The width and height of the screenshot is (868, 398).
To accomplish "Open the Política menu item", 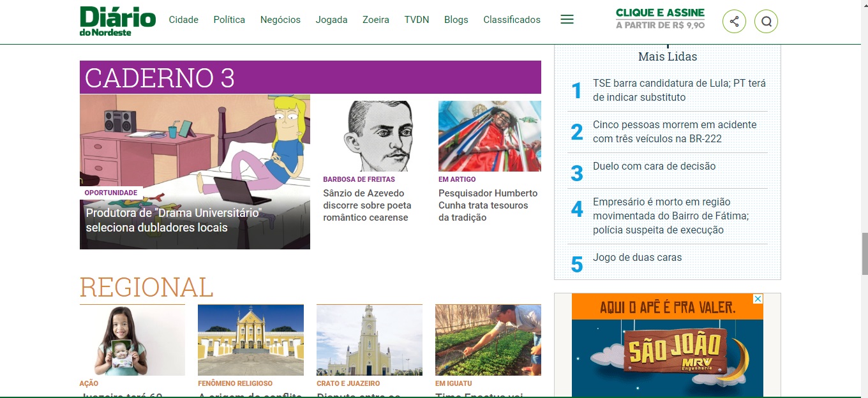I will tap(229, 20).
